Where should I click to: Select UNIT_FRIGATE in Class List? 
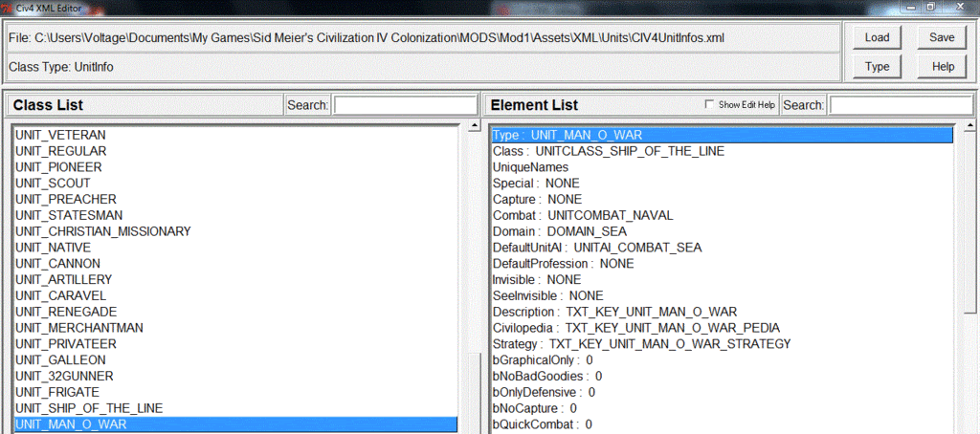(x=235, y=392)
